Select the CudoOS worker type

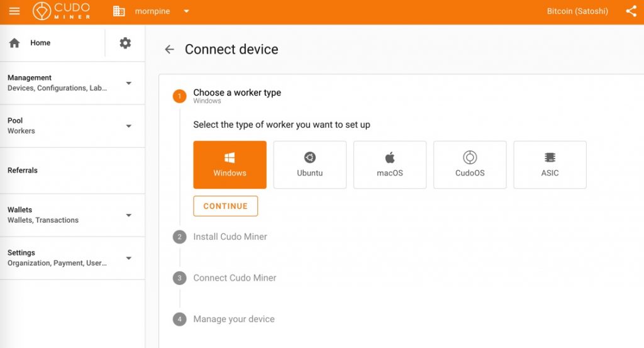pos(470,165)
